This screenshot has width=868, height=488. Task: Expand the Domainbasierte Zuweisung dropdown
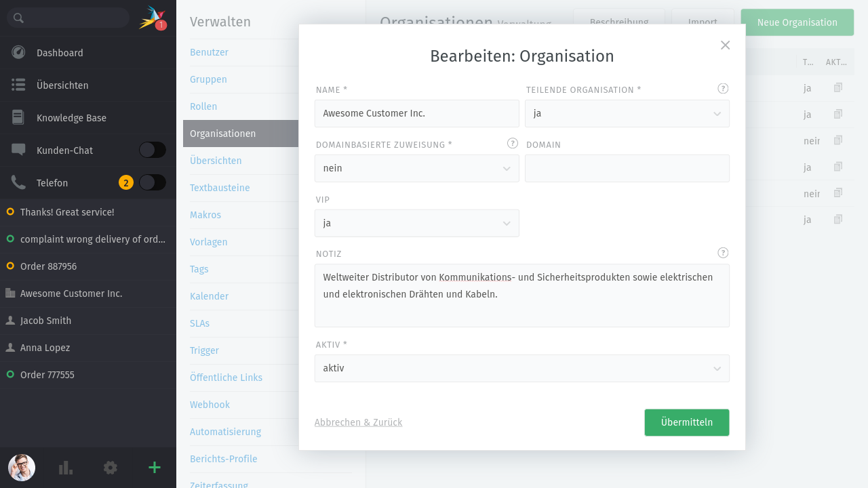pos(416,168)
